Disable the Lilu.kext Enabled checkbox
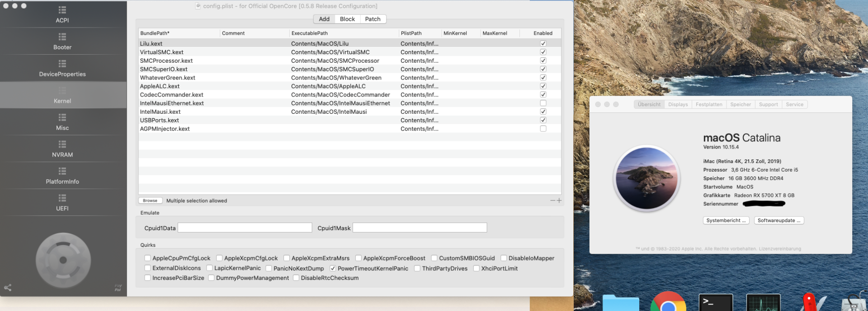Image resolution: width=868 pixels, height=311 pixels. (543, 43)
